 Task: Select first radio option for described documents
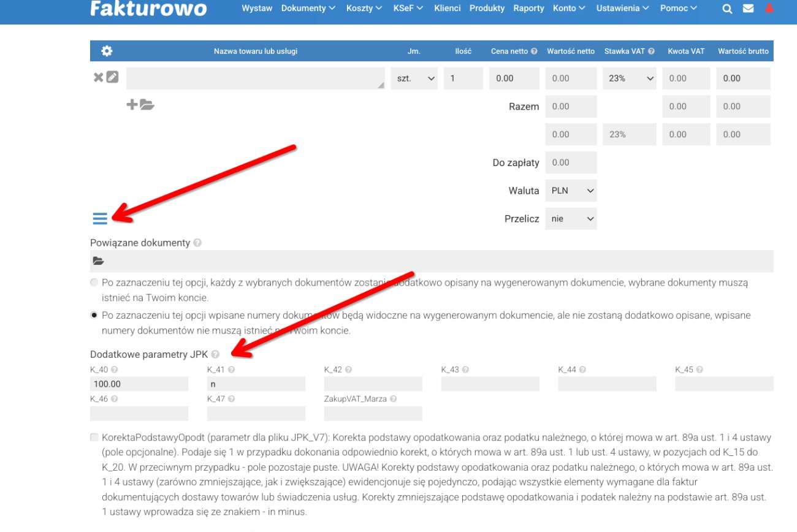point(94,283)
